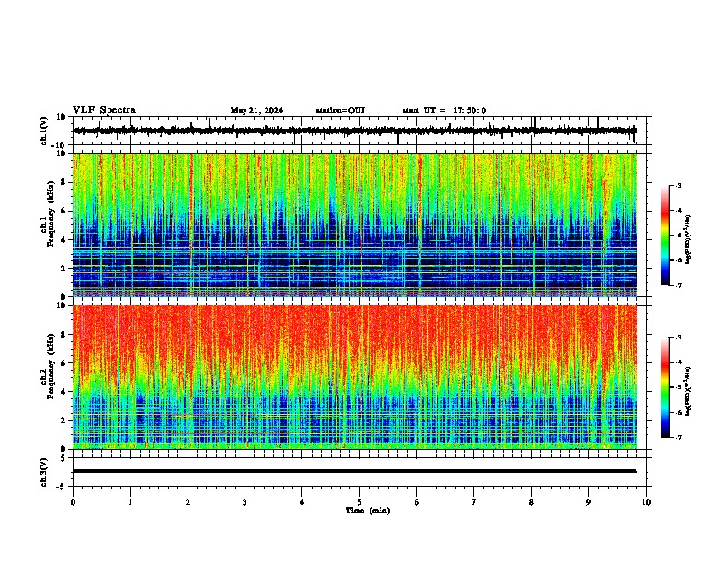This screenshot has height=563, width=728.
Task: Select the date text "May 21, 2024"
Action: click(256, 110)
